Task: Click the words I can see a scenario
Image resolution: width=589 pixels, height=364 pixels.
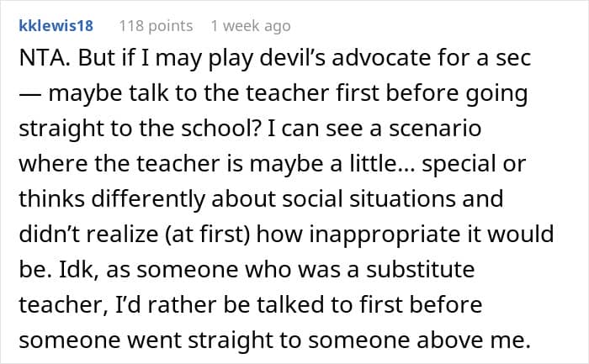Action: 374,129
